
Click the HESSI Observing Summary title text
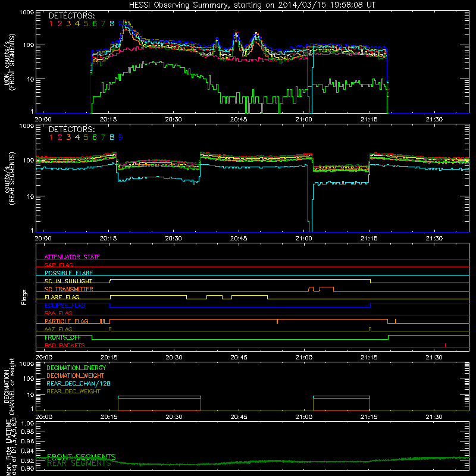[252, 5]
